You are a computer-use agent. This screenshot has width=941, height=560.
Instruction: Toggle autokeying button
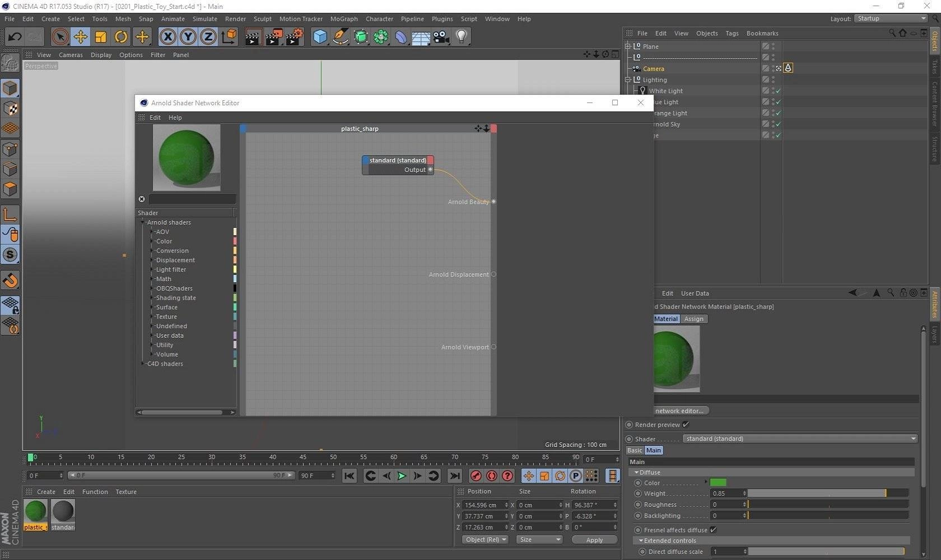pos(492,475)
